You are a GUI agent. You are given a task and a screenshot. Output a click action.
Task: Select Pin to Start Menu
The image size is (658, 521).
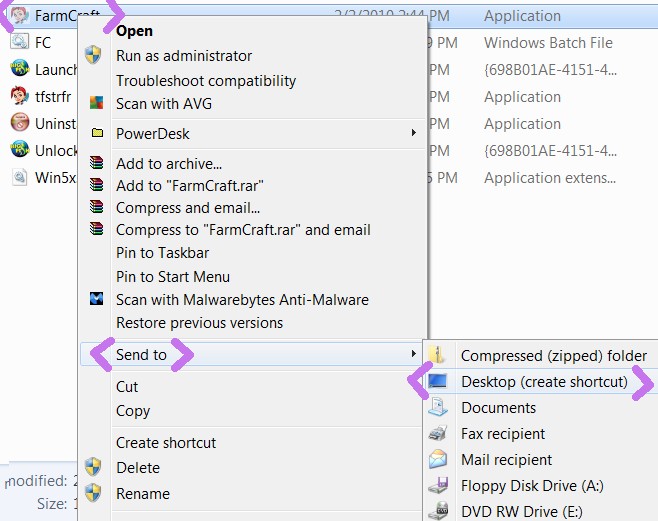172,277
